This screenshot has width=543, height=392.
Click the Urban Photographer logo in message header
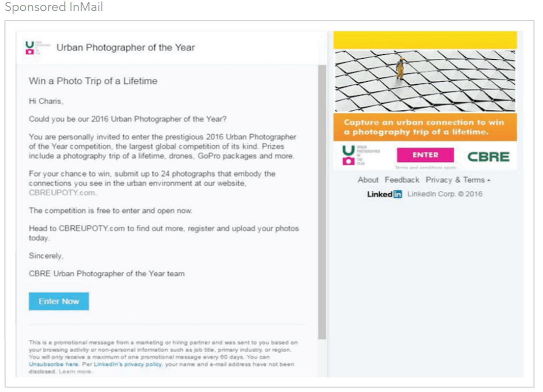(x=34, y=47)
